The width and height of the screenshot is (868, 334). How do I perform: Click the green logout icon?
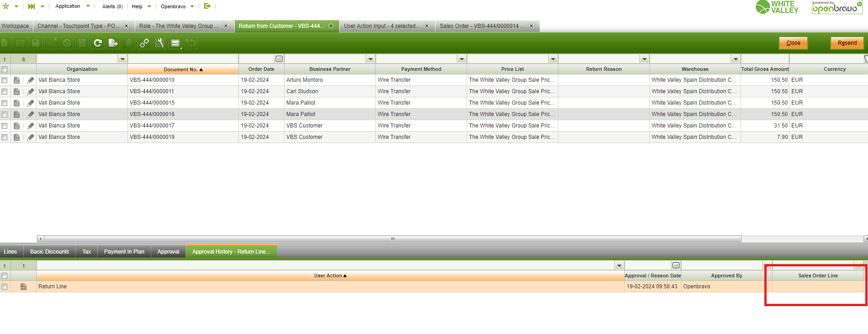(207, 6)
